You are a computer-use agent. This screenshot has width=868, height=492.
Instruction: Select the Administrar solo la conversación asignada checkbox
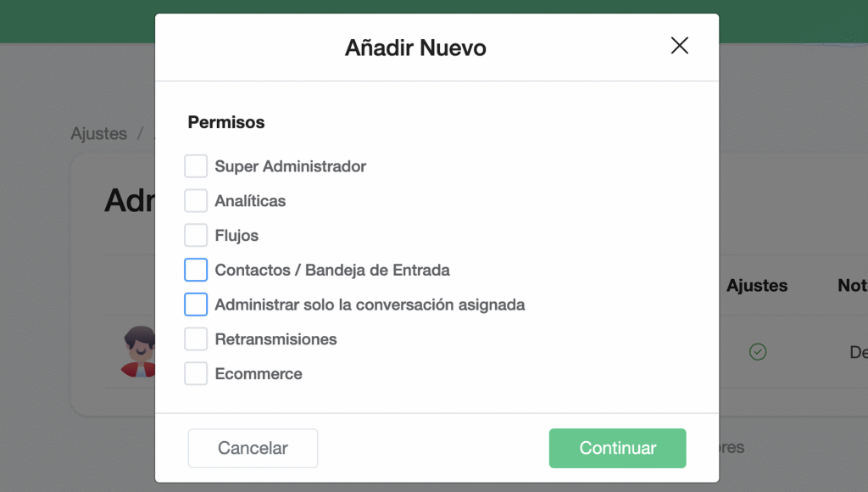tap(196, 305)
